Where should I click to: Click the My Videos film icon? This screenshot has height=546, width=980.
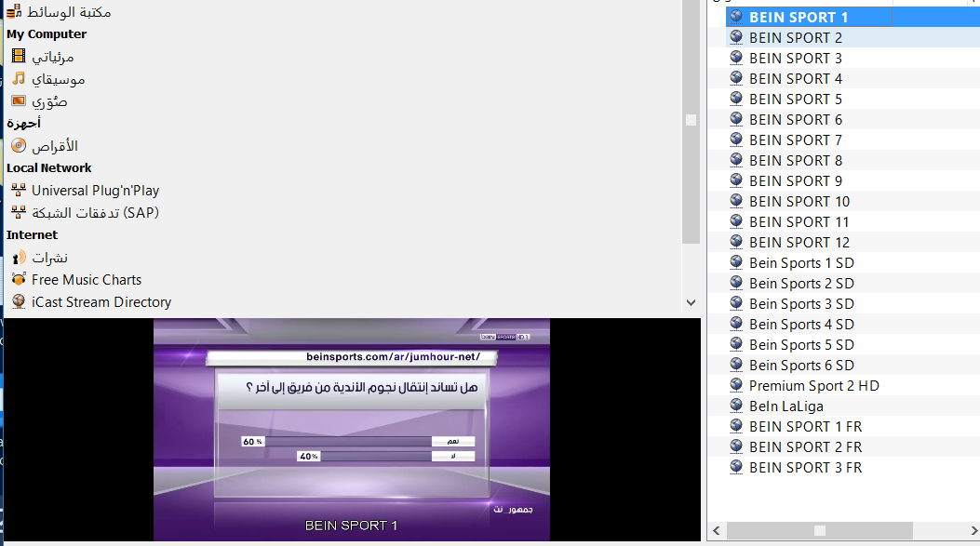(x=19, y=57)
